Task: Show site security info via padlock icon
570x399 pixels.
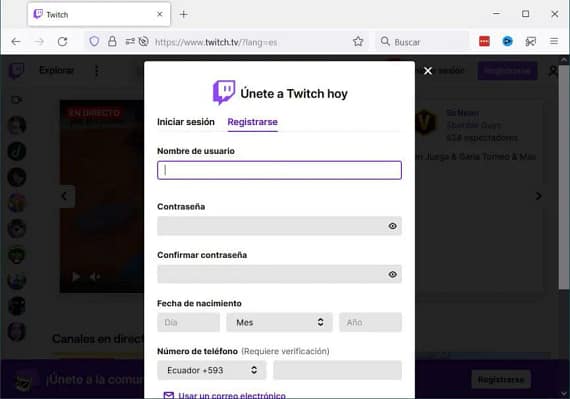Action: point(112,41)
